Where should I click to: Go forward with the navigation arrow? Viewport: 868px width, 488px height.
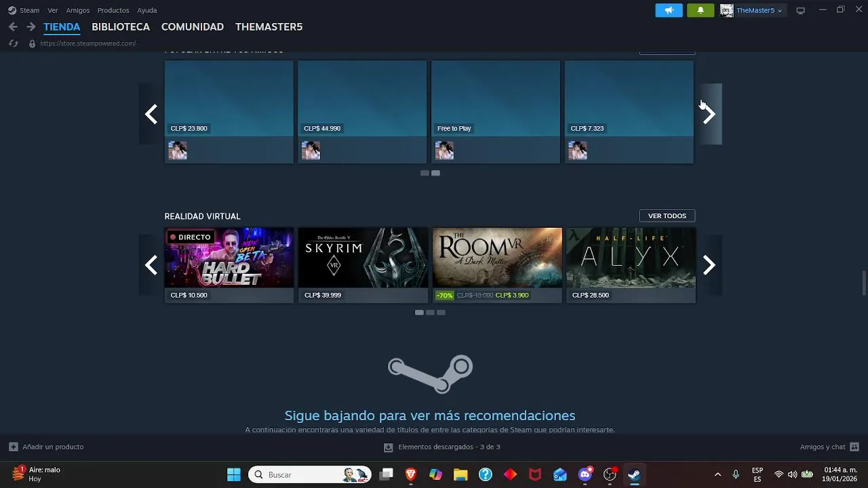[31, 26]
